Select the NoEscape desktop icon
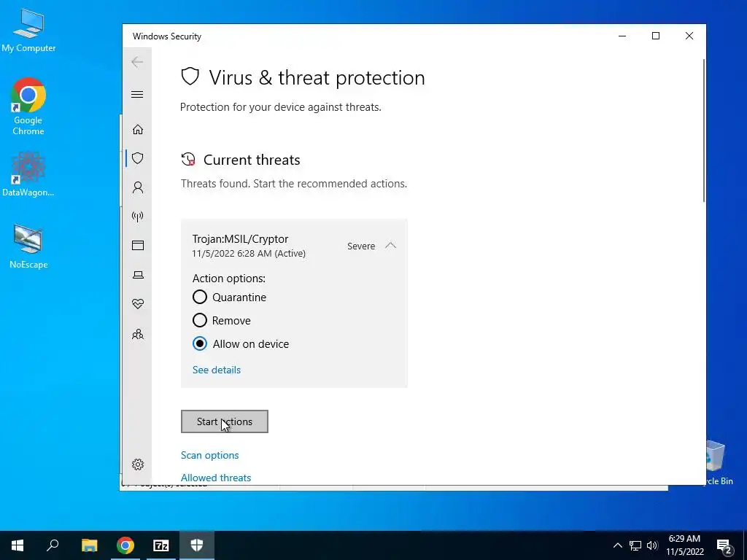747x560 pixels. coord(28,246)
